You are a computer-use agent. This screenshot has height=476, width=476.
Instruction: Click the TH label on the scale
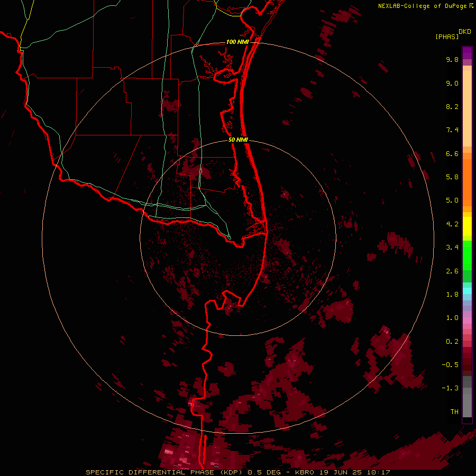pos(454,412)
